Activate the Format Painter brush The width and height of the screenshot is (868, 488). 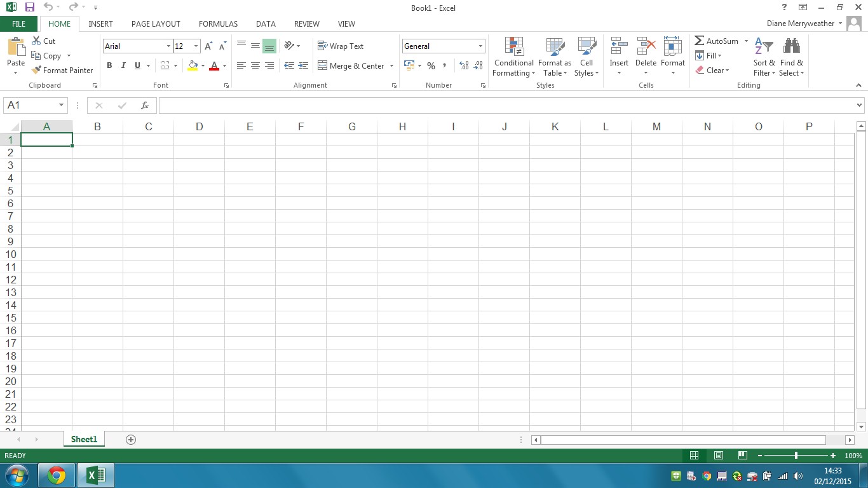tap(36, 71)
